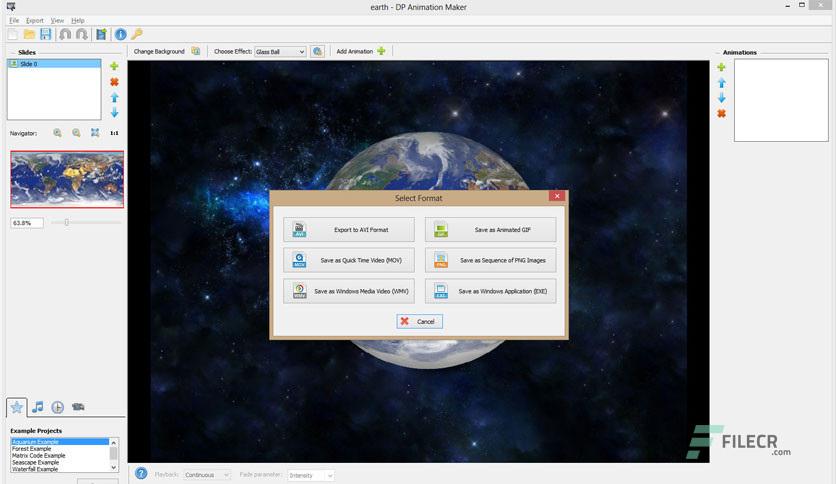Choose Save as Windows Application (EXE)
Image resolution: width=836 pixels, height=484 pixels.
click(491, 291)
